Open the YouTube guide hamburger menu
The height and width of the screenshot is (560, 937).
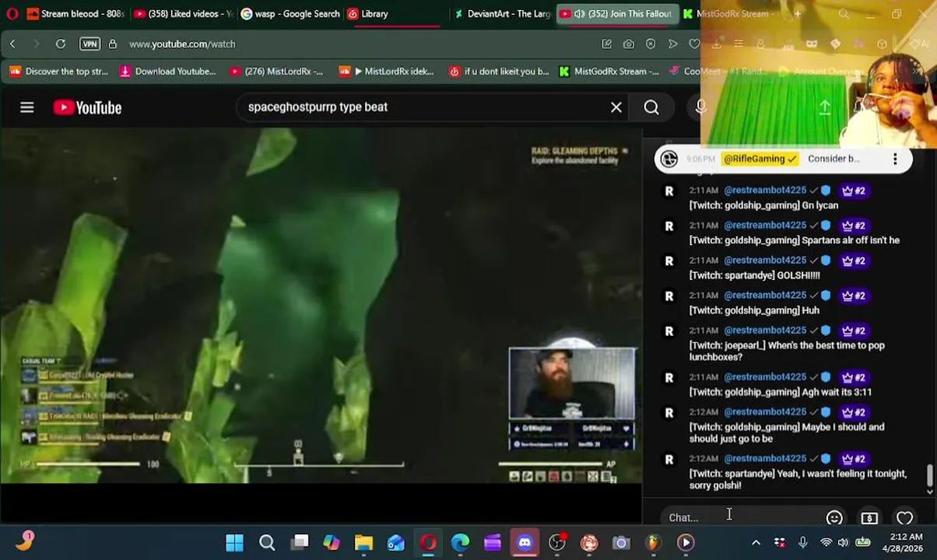click(27, 107)
